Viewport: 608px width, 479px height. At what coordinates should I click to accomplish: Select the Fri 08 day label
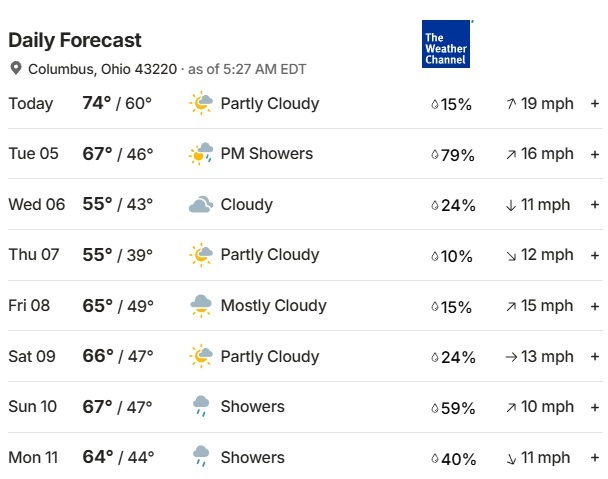(x=29, y=306)
